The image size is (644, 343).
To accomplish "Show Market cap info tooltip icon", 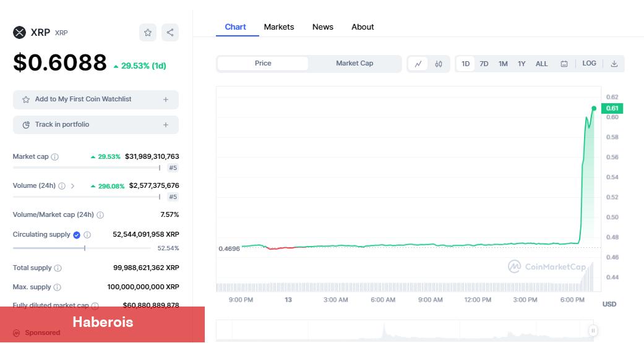I will (x=54, y=157).
